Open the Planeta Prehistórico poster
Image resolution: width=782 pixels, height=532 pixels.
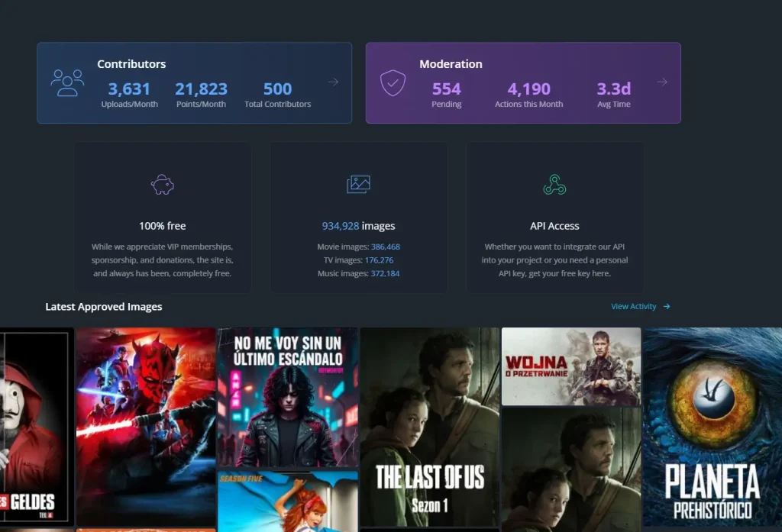pos(713,427)
